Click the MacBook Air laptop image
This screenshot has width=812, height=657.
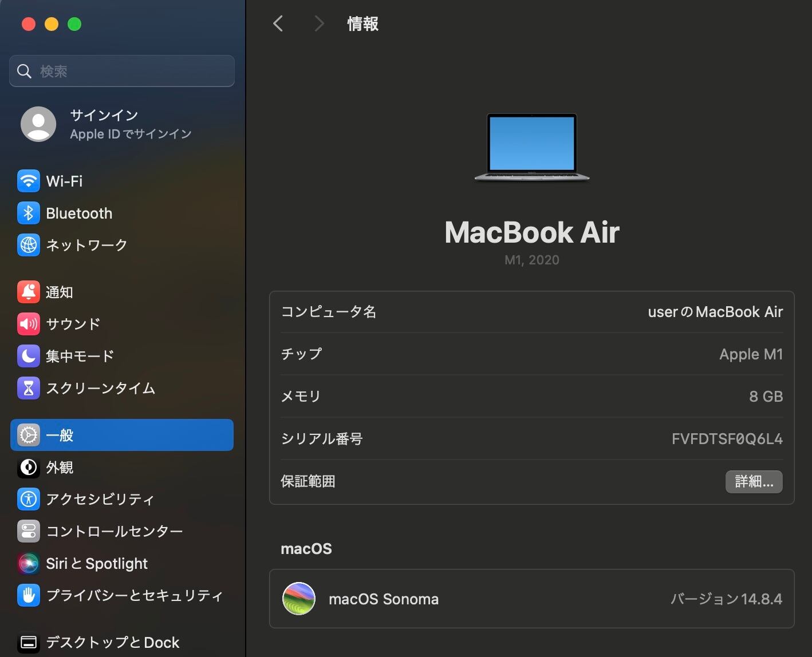click(x=532, y=148)
